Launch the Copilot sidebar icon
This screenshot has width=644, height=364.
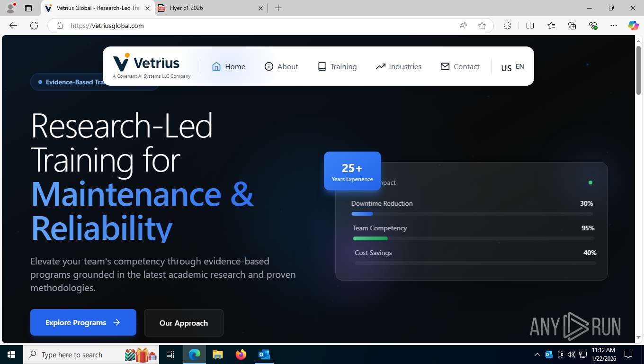tap(633, 26)
